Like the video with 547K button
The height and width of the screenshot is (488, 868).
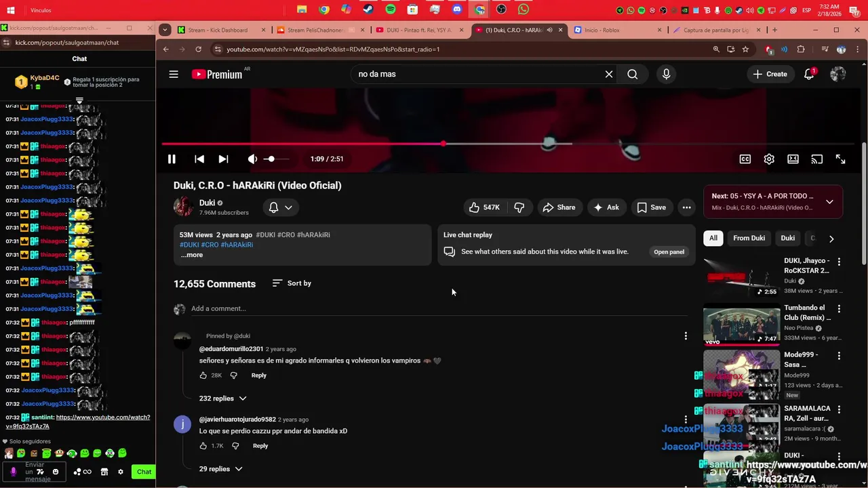tap(485, 207)
